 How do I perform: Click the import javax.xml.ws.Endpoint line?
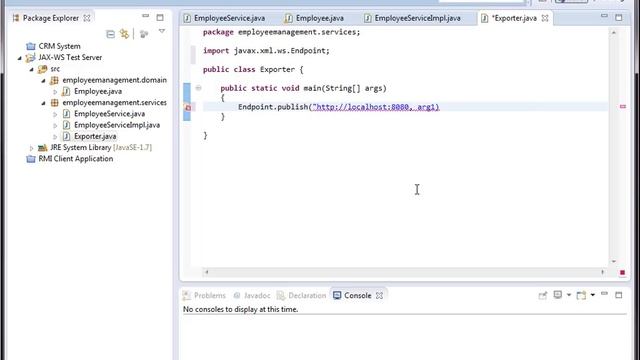(x=266, y=51)
